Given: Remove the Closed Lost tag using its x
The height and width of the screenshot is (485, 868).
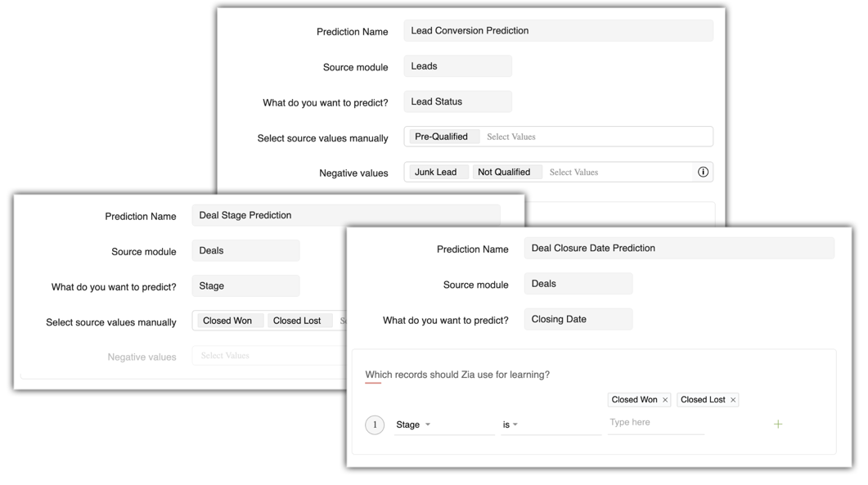Looking at the screenshot, I should pos(733,400).
